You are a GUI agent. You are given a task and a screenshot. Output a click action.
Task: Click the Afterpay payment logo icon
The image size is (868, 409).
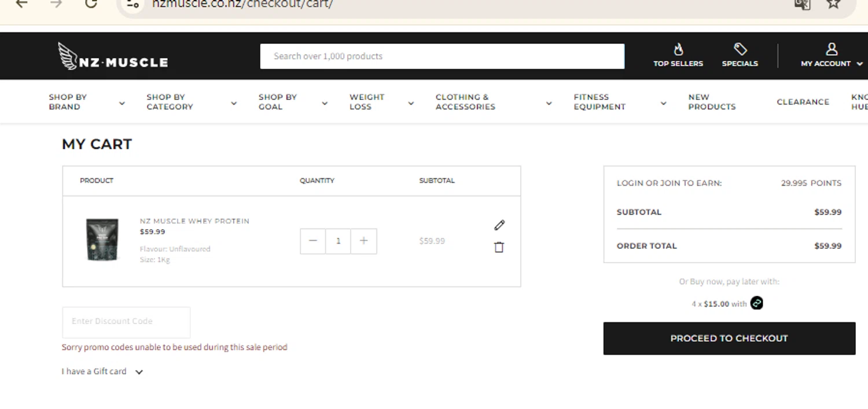757,303
